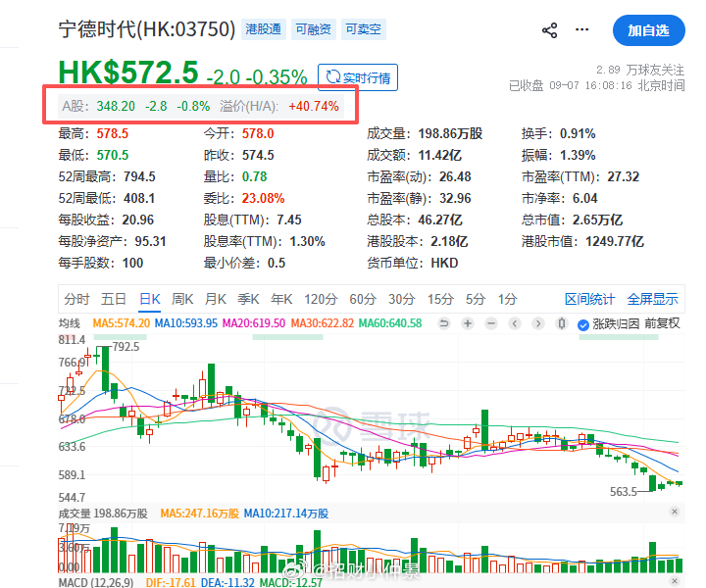Click the price HK$572.5
The image size is (706, 588).
pyautogui.click(x=128, y=73)
